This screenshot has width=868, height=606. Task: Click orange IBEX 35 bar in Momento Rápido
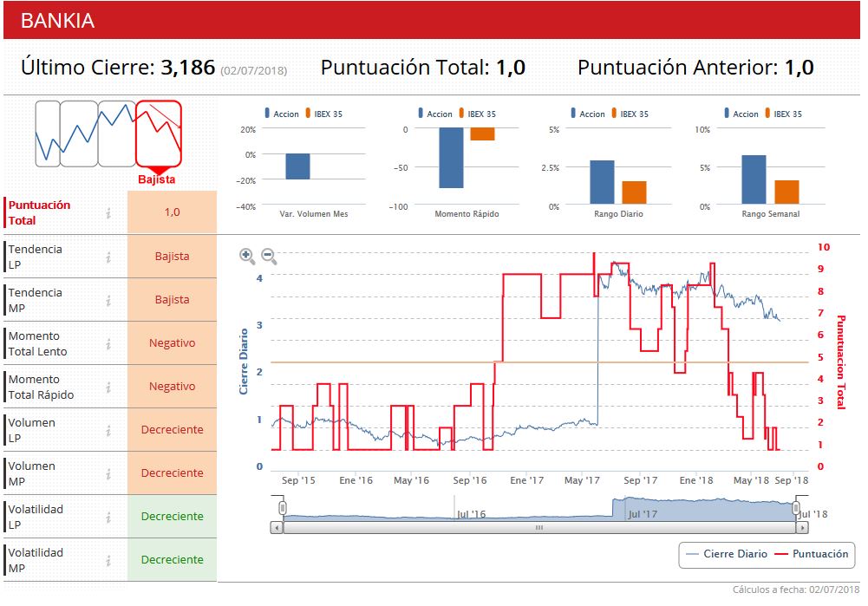pyautogui.click(x=482, y=134)
